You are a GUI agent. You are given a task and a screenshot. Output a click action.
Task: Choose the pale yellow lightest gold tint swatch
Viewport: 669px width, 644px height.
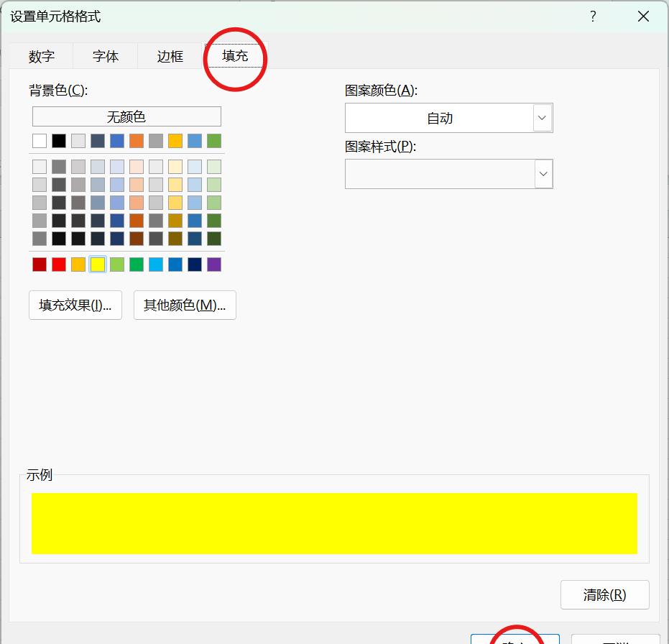pyautogui.click(x=175, y=167)
